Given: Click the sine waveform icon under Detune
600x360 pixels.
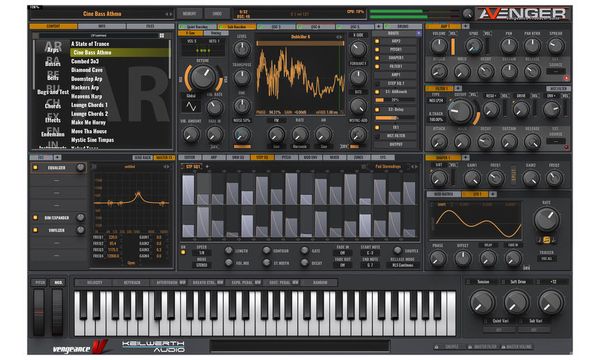Looking at the screenshot, I should pos(191,107).
